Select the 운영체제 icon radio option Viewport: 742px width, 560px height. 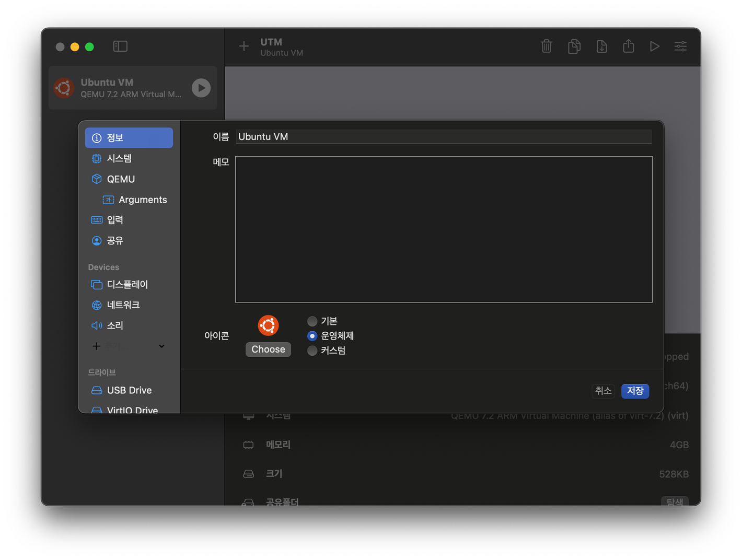(x=312, y=336)
